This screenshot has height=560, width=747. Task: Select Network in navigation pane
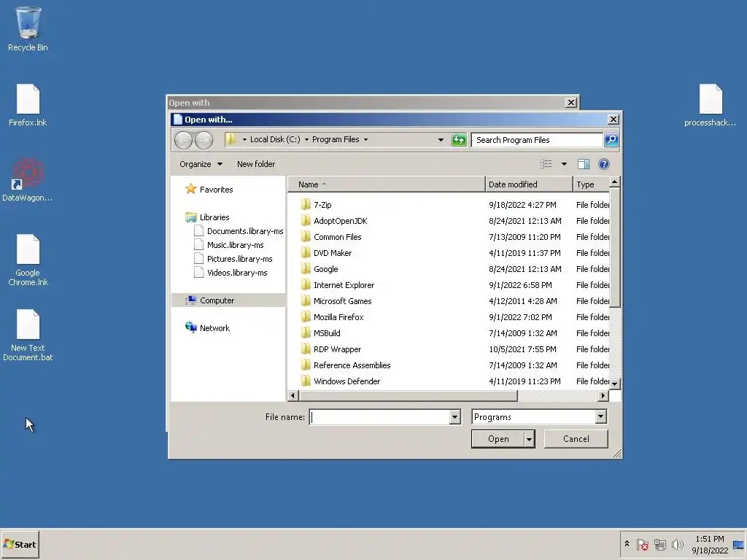214,328
